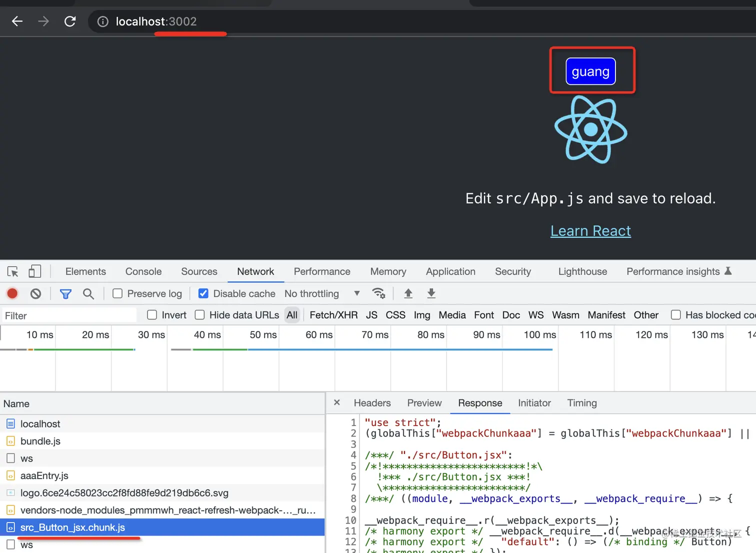Sort requests by the Name column header

pos(162,403)
